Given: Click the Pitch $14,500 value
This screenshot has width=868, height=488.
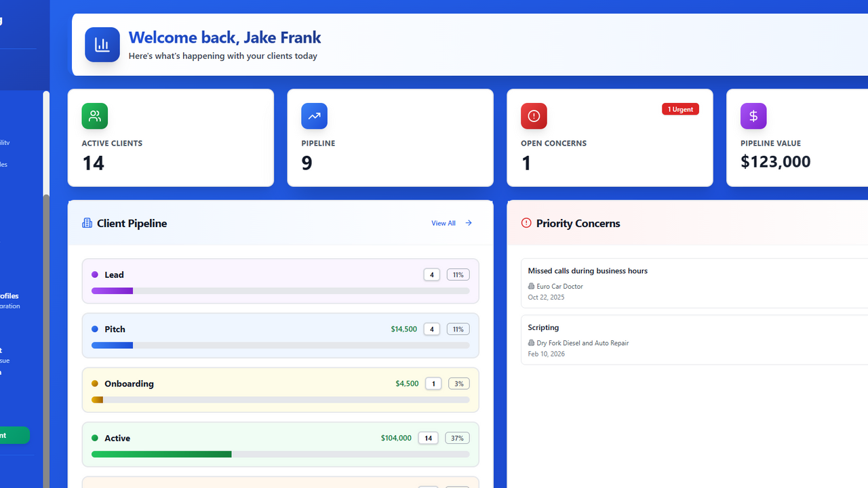Looking at the screenshot, I should [404, 329].
